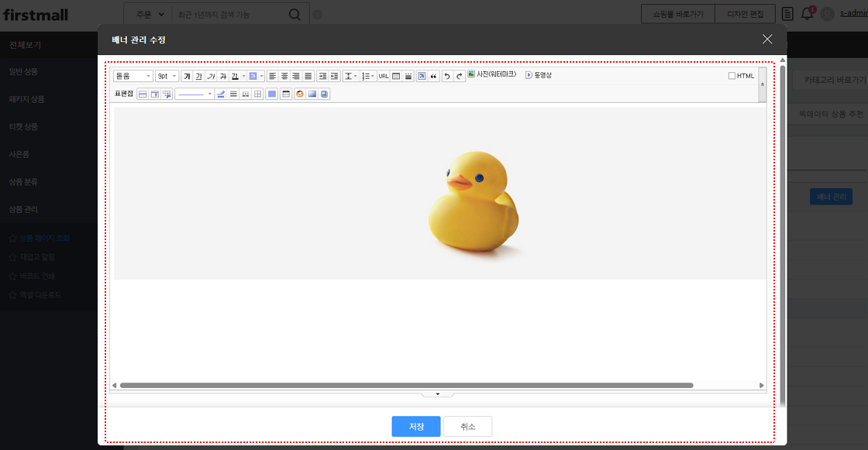Open the list style dropdown
The width and height of the screenshot is (868, 450).
(367, 77)
